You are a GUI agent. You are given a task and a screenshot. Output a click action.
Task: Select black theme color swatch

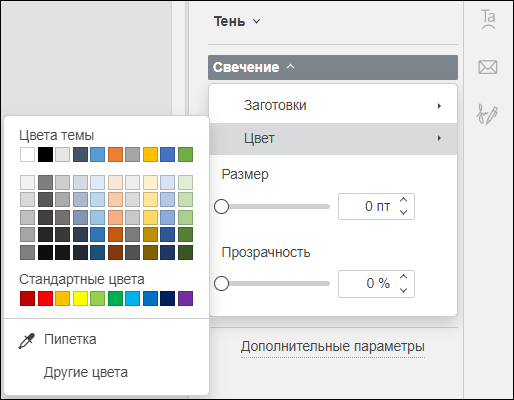pos(45,155)
